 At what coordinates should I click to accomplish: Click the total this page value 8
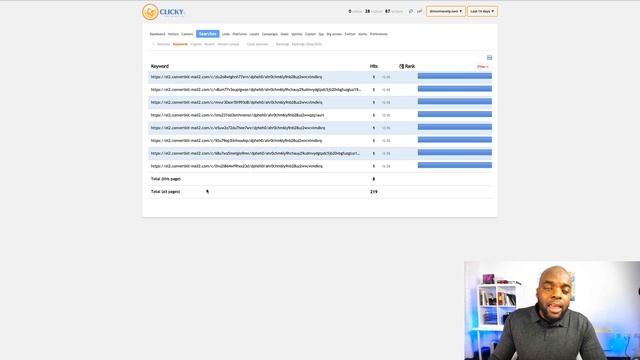pos(373,179)
